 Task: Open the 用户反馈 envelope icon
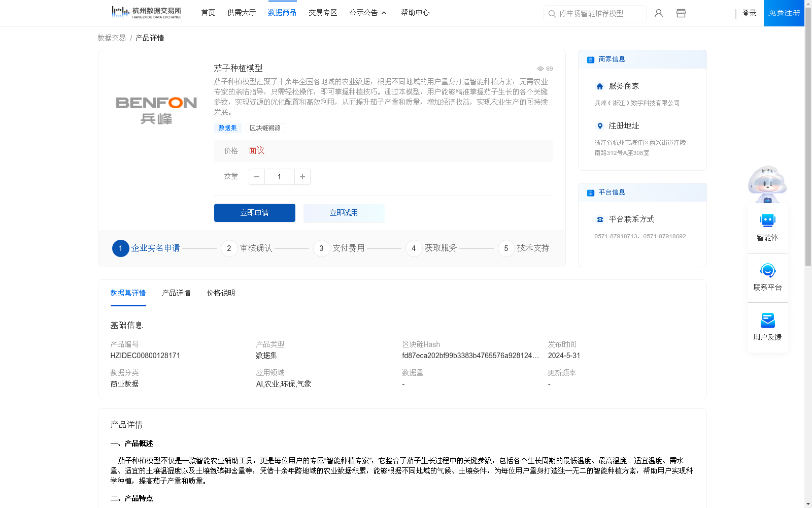coord(768,320)
